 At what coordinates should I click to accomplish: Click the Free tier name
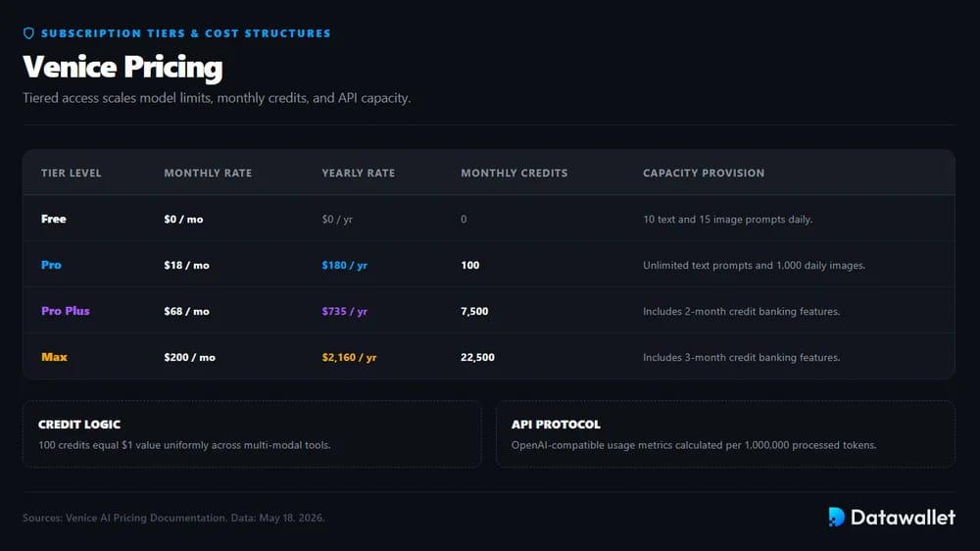pyautogui.click(x=54, y=219)
